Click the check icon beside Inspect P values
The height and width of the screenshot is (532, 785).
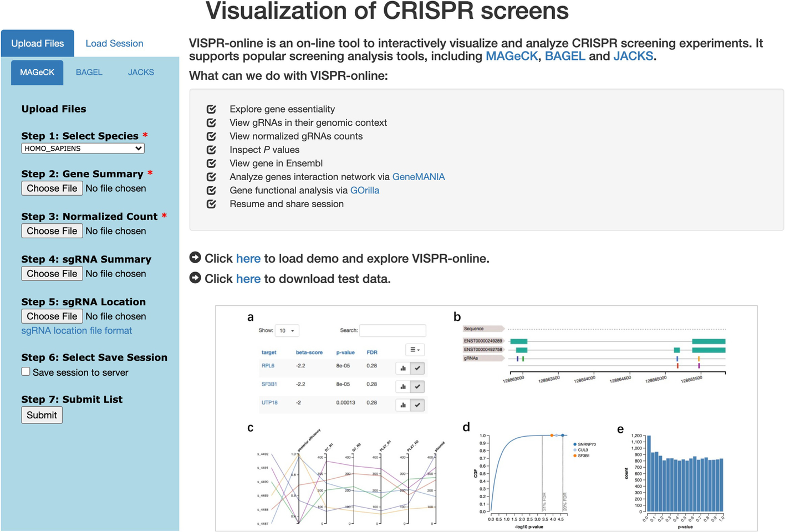click(x=211, y=150)
